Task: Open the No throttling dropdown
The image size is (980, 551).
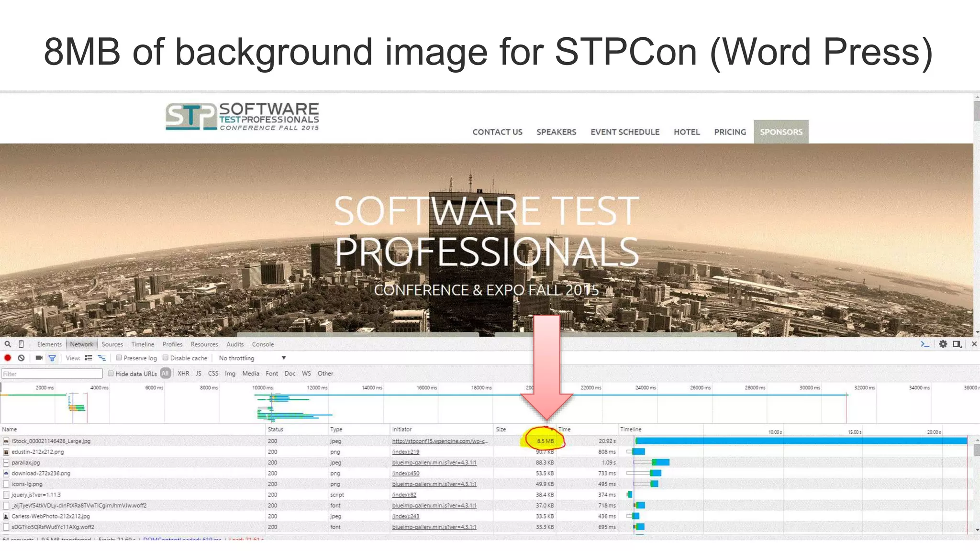Action: [252, 358]
